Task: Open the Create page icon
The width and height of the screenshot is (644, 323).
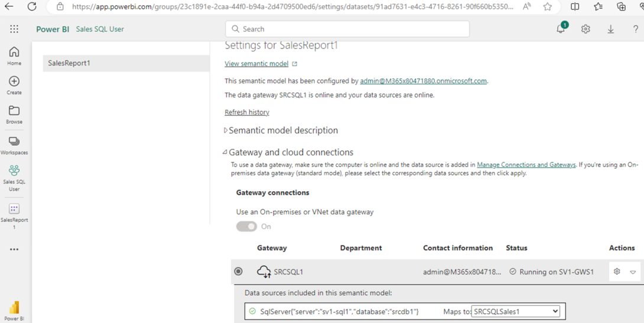Action: (x=14, y=86)
